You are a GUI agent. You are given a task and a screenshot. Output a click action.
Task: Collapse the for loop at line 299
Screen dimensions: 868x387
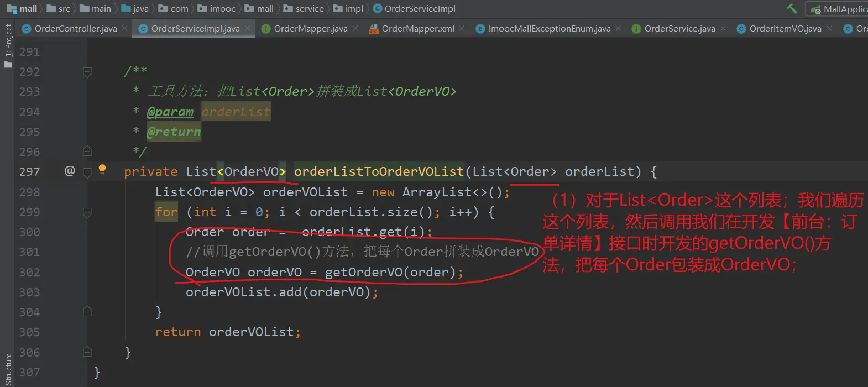tap(87, 212)
